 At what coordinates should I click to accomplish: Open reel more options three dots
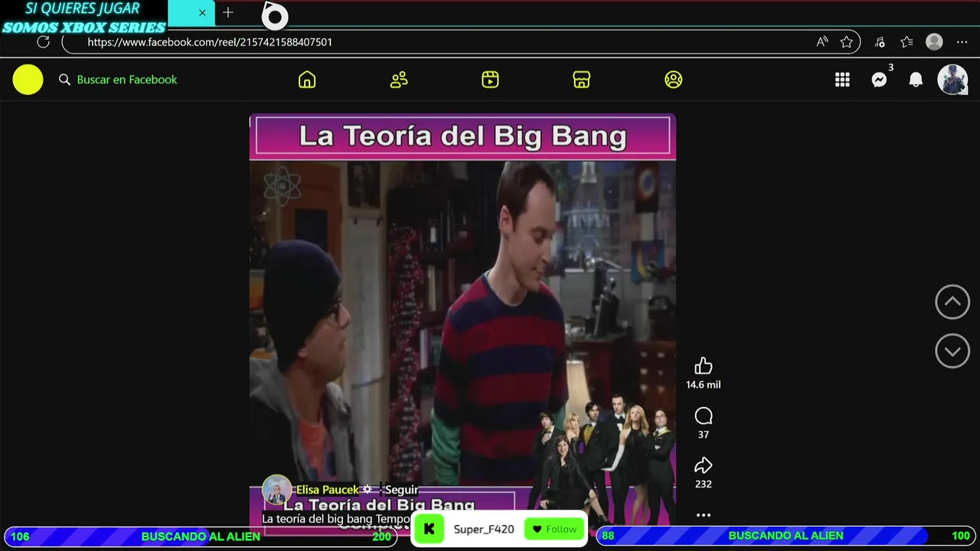tap(704, 515)
